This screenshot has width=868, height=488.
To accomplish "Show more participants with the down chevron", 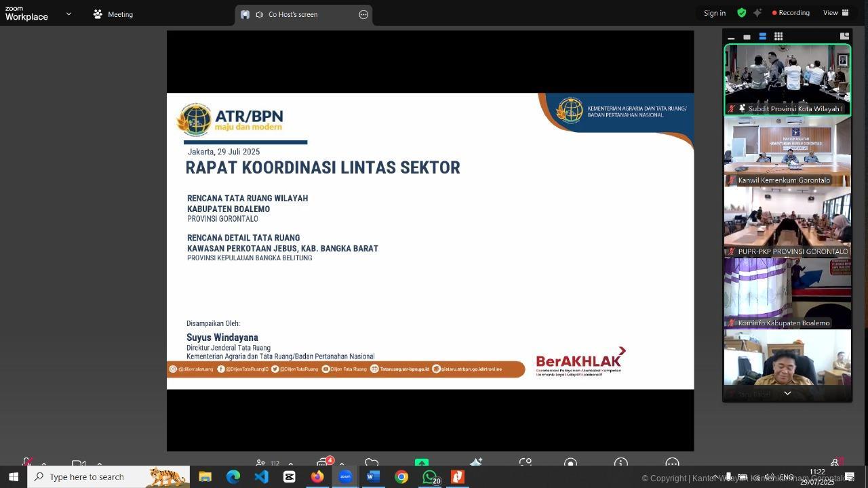I will click(x=787, y=392).
